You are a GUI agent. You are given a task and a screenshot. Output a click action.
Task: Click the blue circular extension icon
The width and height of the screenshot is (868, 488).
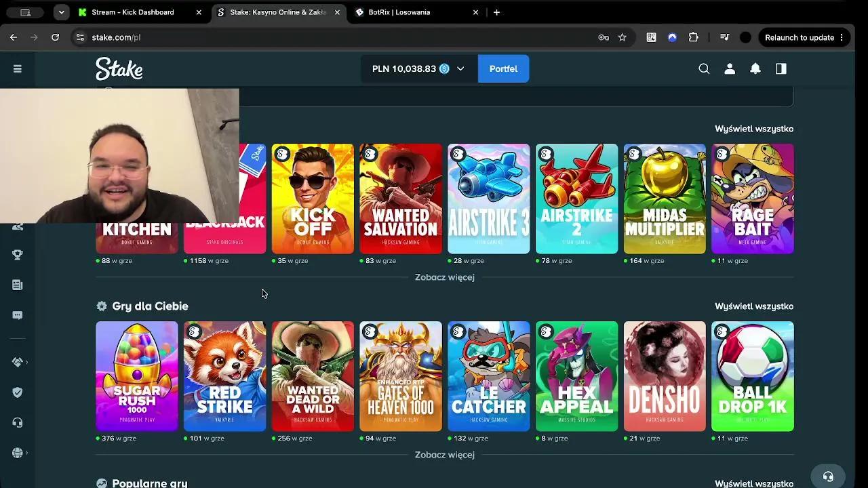(x=672, y=37)
